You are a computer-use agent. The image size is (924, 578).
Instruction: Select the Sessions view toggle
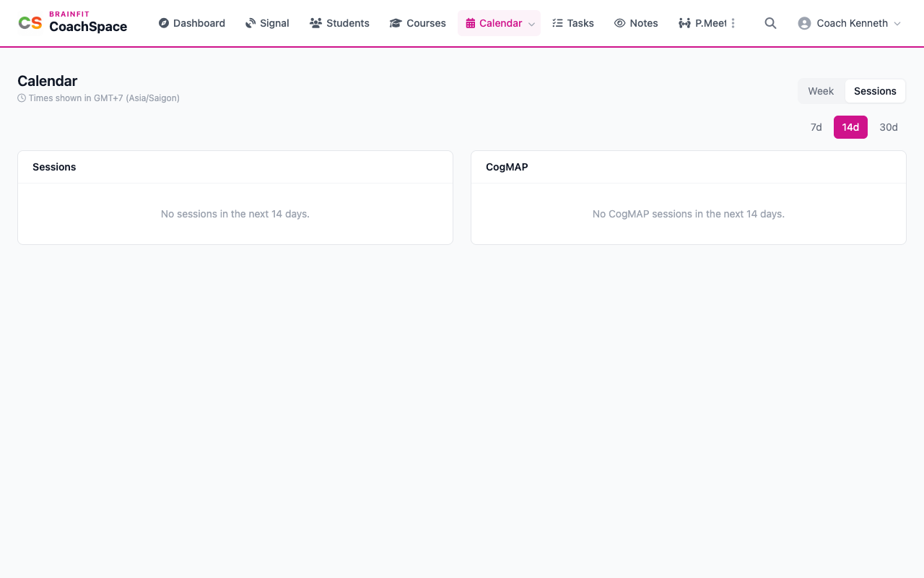pyautogui.click(x=875, y=91)
